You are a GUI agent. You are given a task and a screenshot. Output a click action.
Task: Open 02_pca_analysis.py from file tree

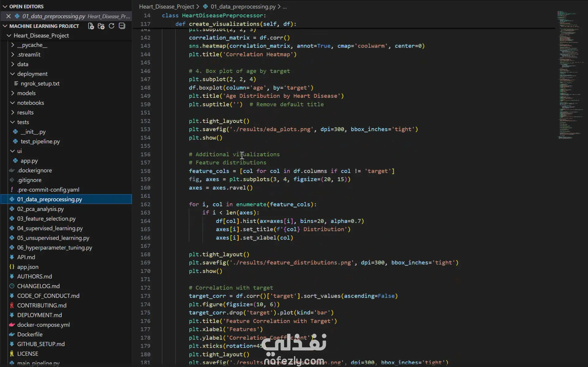40,209
